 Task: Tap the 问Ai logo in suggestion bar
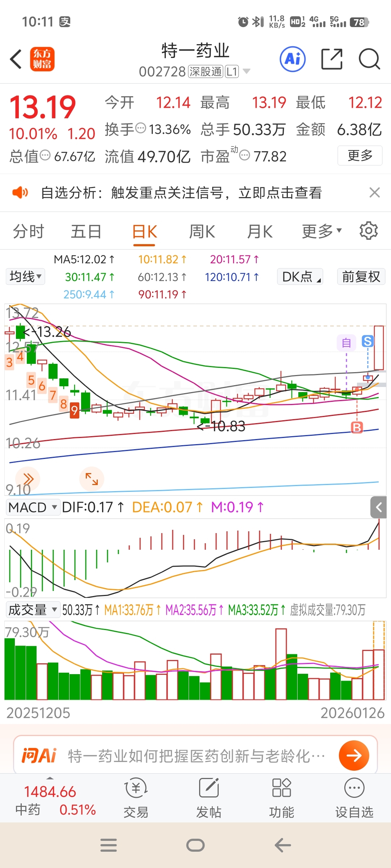[x=39, y=756]
